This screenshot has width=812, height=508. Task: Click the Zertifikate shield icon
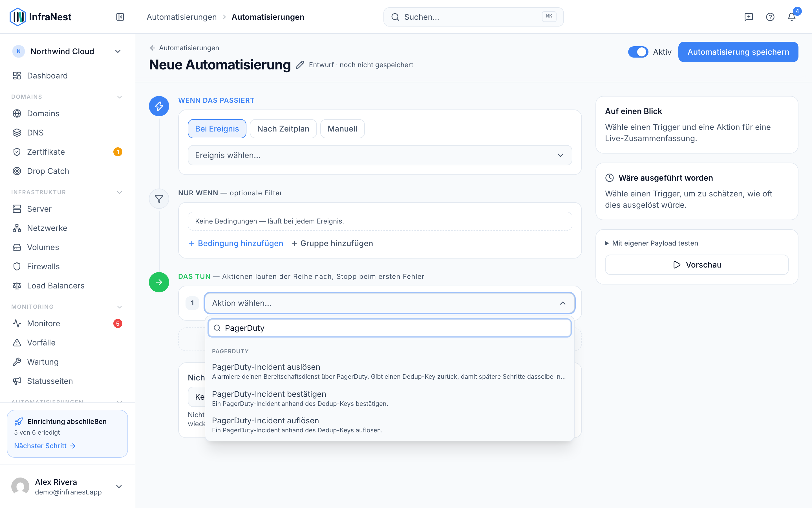coord(17,152)
